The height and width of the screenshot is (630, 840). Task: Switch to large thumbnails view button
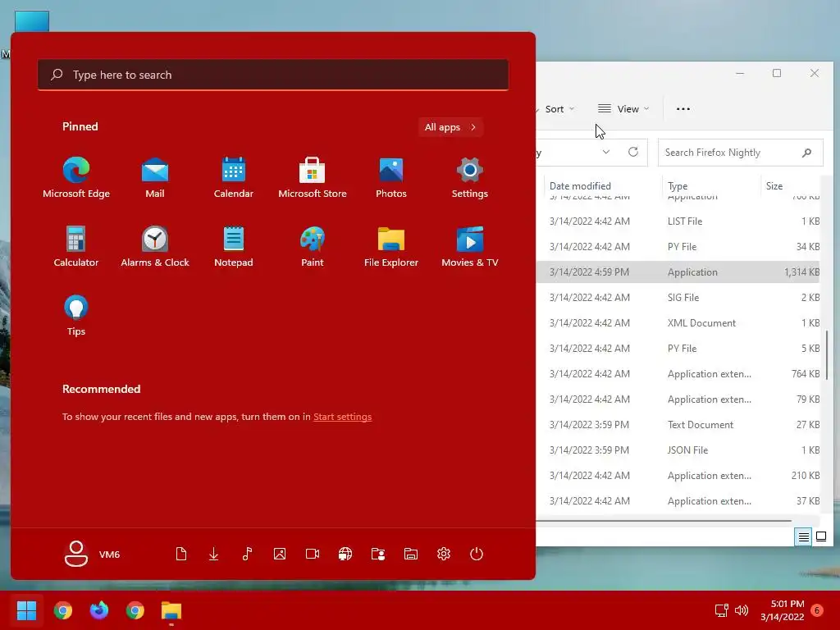pyautogui.click(x=821, y=536)
